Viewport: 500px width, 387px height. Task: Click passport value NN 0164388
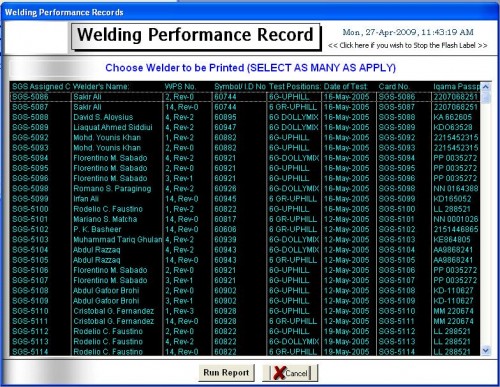(456, 189)
